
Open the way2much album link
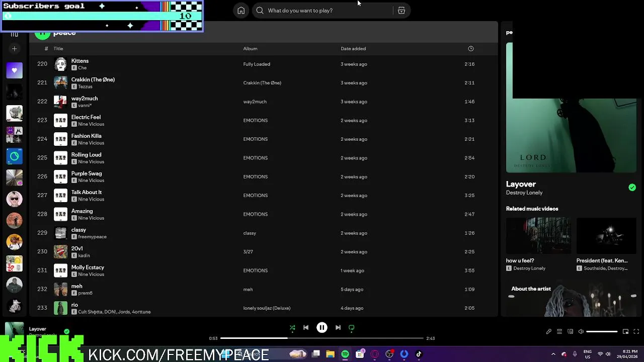click(x=255, y=102)
